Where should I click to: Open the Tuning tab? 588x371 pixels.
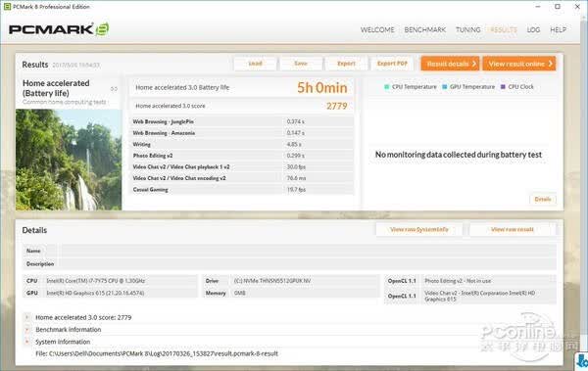tap(468, 29)
